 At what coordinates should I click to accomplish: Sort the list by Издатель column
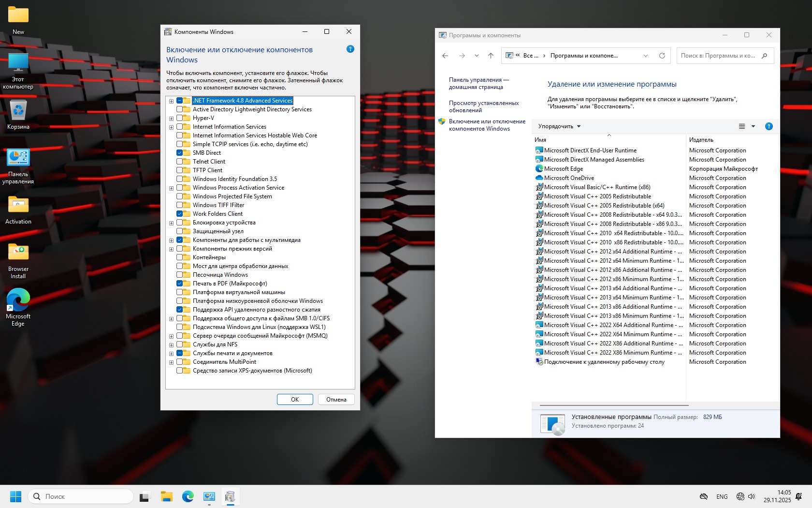click(701, 140)
